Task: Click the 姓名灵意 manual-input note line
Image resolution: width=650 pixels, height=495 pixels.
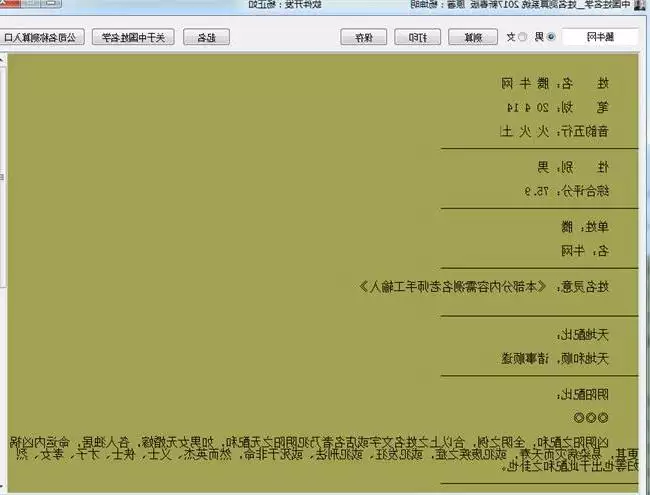Action: tap(484, 287)
